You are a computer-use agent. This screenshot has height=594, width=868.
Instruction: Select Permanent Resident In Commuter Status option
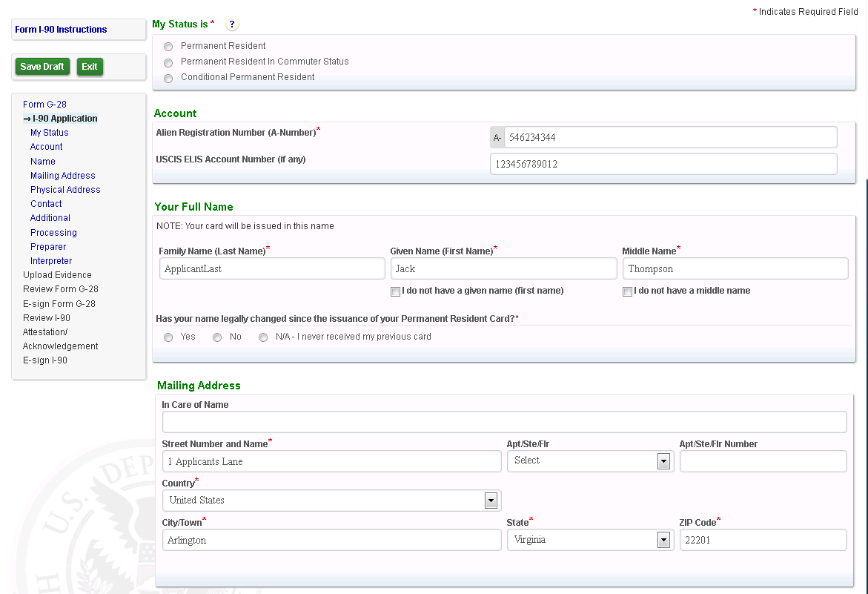click(x=168, y=62)
